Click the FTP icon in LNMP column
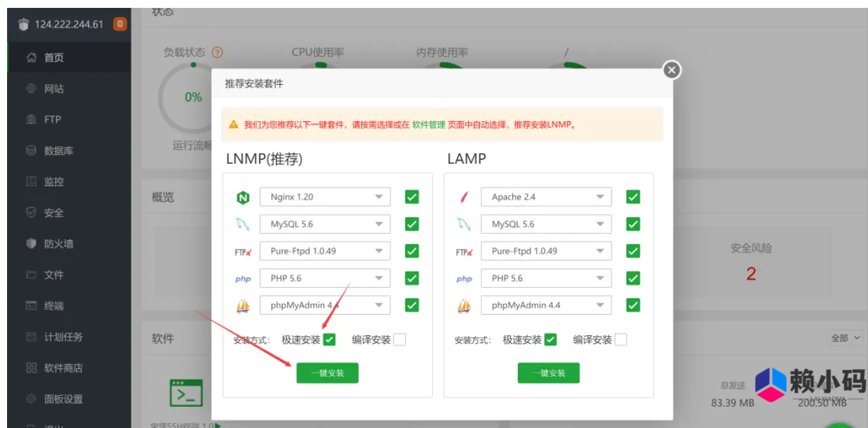This screenshot has height=428, width=868. point(242,252)
